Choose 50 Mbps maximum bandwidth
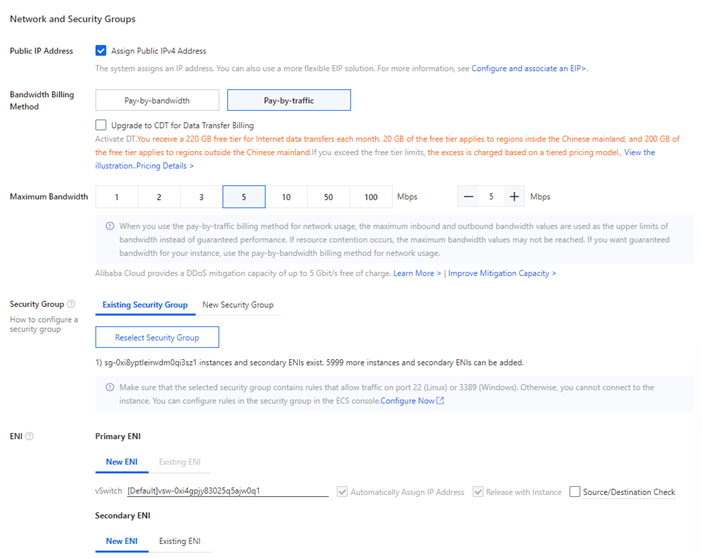This screenshot has width=702, height=558. (329, 197)
